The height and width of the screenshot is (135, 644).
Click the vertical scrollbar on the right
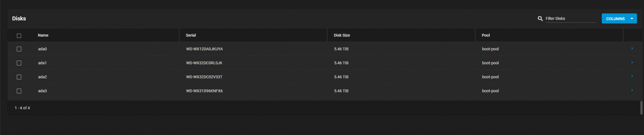641,108
